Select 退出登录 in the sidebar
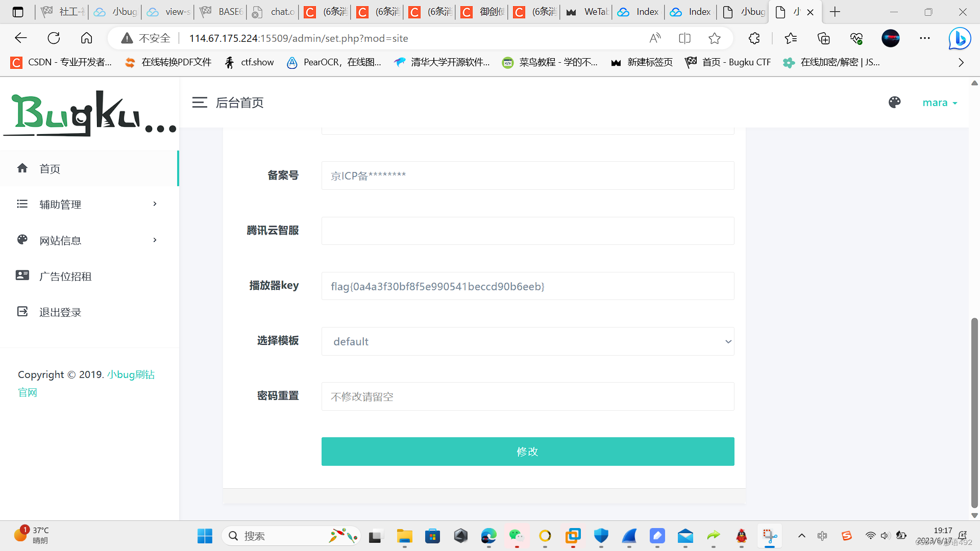The height and width of the screenshot is (551, 980). click(60, 312)
